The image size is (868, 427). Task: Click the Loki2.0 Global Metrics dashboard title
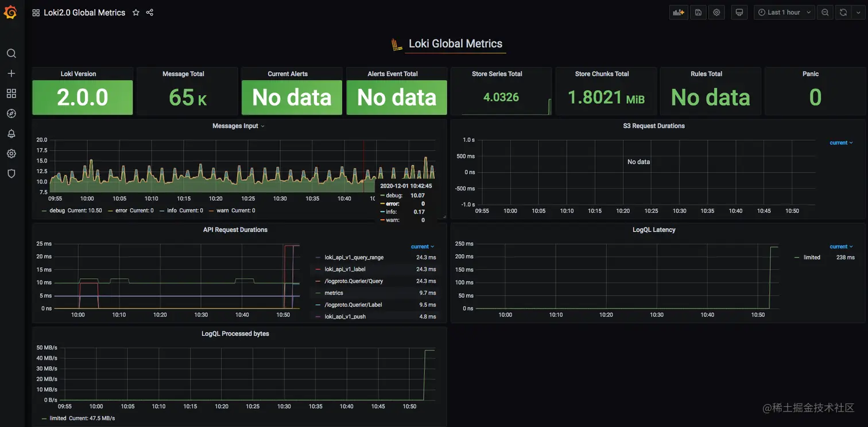(84, 13)
